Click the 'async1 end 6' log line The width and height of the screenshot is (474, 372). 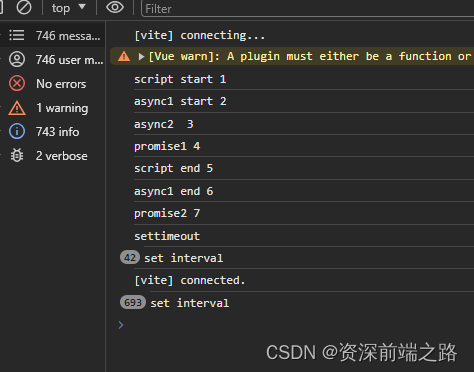coord(173,191)
